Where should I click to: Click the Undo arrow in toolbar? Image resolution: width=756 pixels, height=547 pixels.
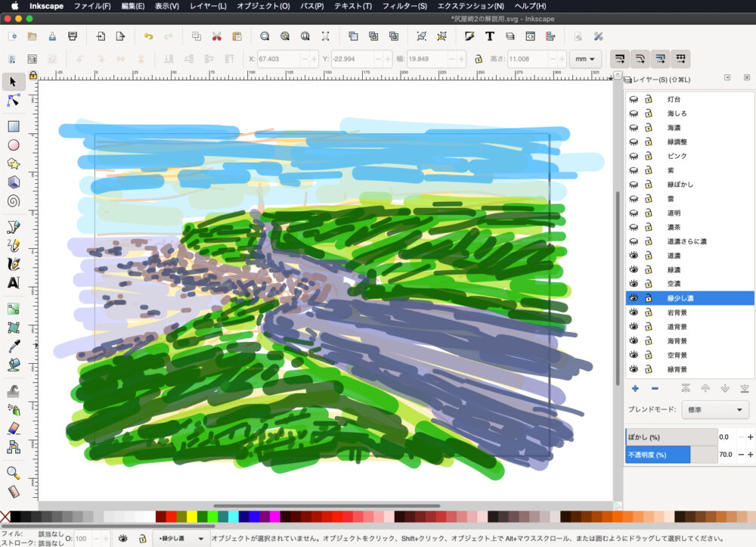tap(148, 36)
